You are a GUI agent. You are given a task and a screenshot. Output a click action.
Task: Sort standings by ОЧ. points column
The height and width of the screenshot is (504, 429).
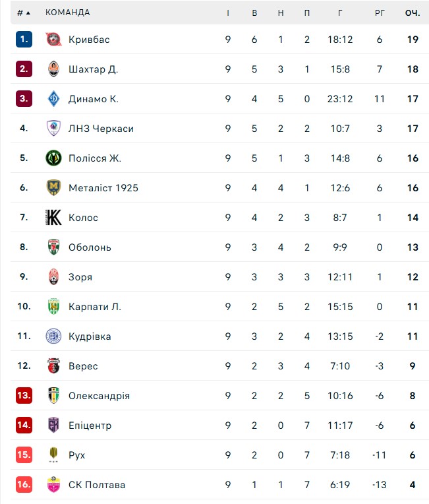[x=413, y=13]
